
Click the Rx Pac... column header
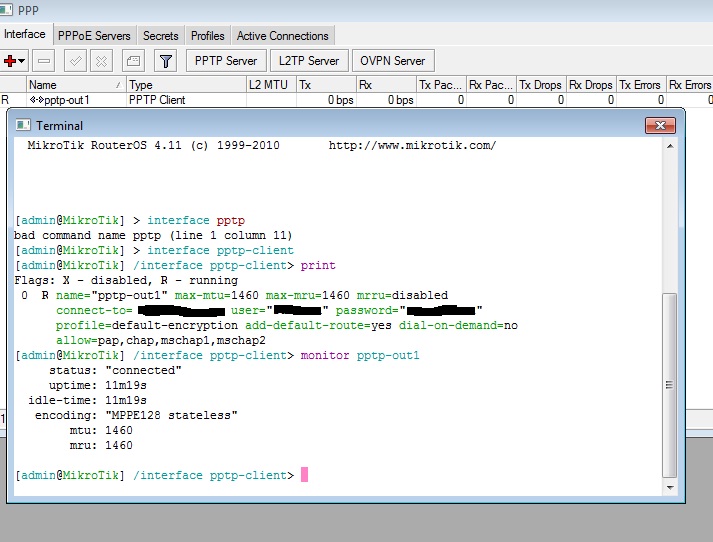click(x=491, y=85)
